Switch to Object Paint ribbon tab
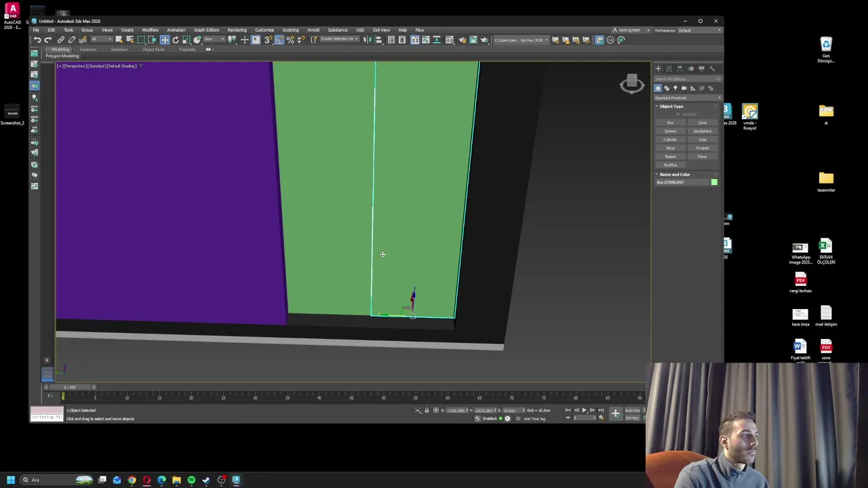This screenshot has width=868, height=488. pos(153,49)
